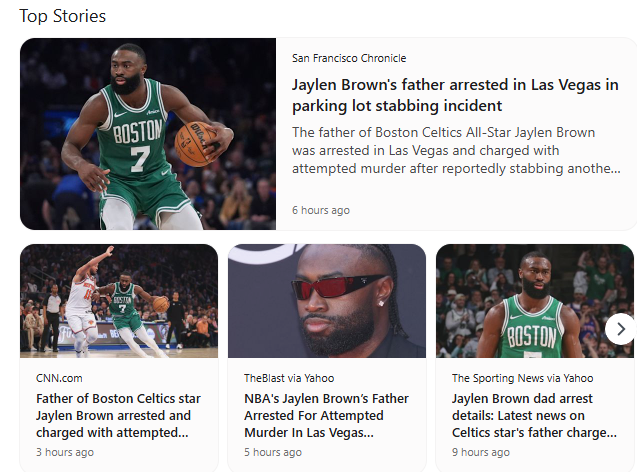Click The Sporting News via Yahoo label
The image size is (637, 472).
tap(522, 378)
